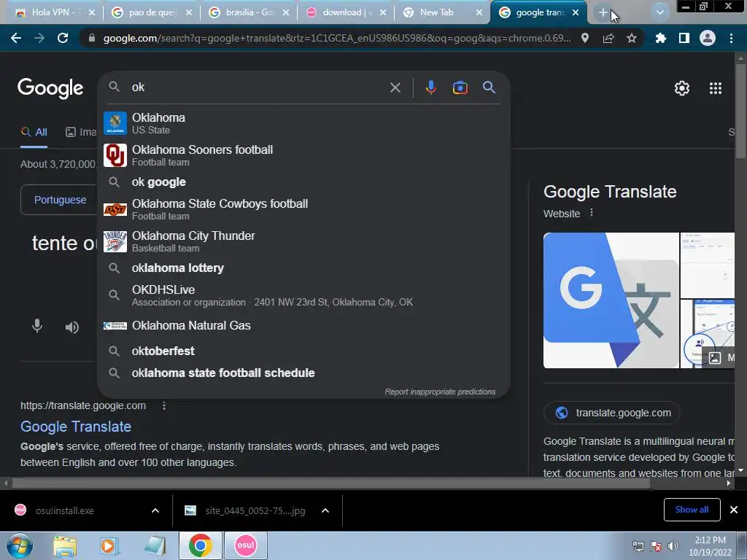Click the translate.google.com chip button

point(612,413)
